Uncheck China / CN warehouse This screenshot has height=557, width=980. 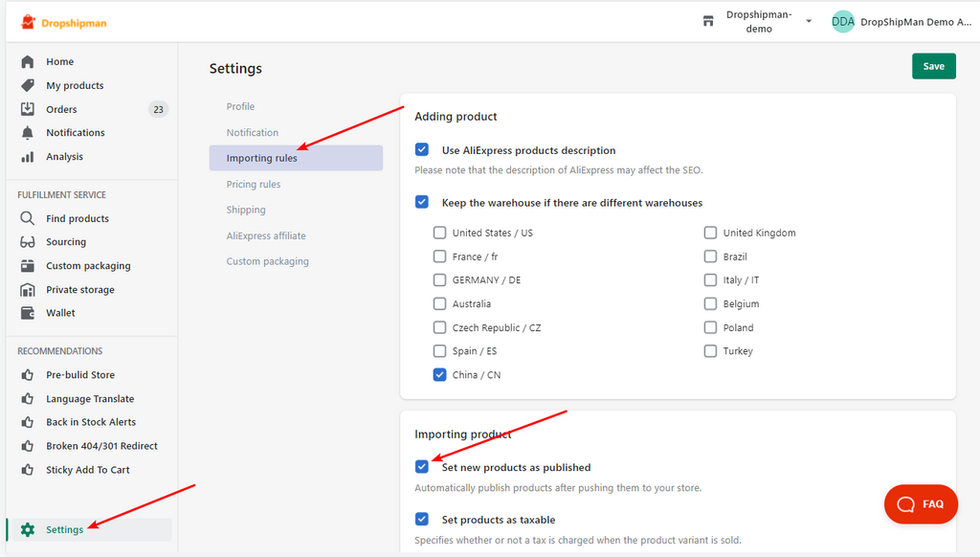click(440, 374)
